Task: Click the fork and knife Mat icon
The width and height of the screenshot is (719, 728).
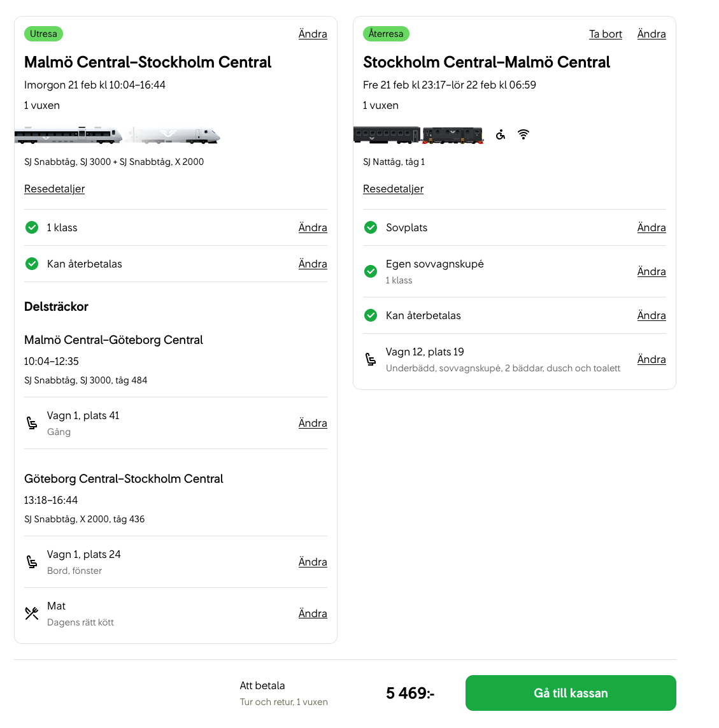Action: tap(32, 613)
